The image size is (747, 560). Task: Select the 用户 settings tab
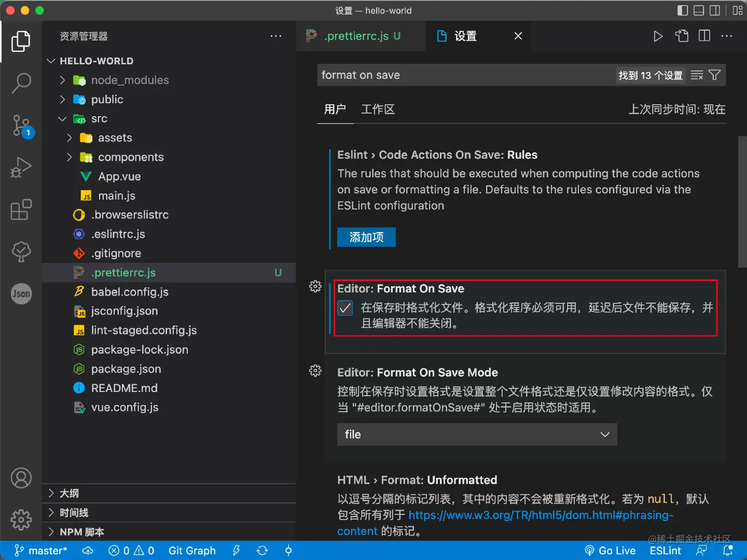point(335,109)
